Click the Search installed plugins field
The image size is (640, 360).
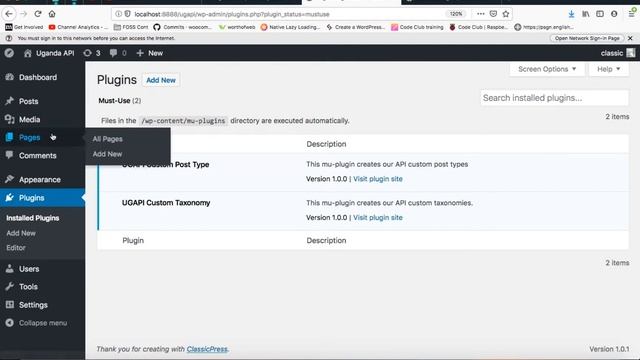[554, 98]
